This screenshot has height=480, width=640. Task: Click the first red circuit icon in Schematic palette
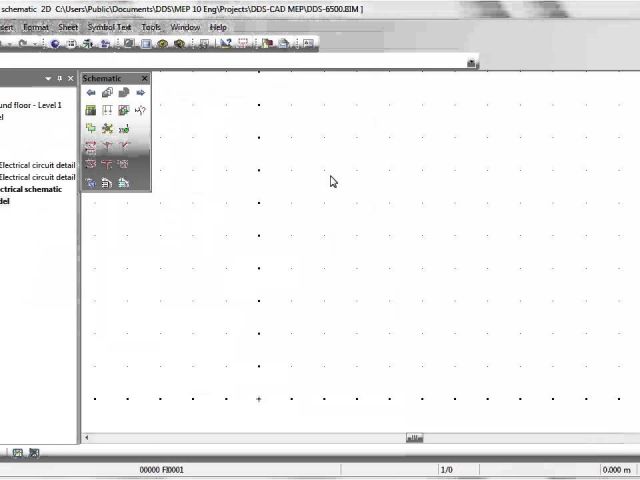coord(91,147)
